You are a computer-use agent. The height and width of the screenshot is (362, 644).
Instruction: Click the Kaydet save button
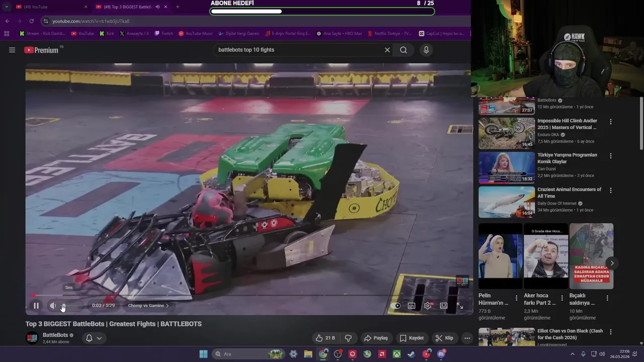point(412,338)
